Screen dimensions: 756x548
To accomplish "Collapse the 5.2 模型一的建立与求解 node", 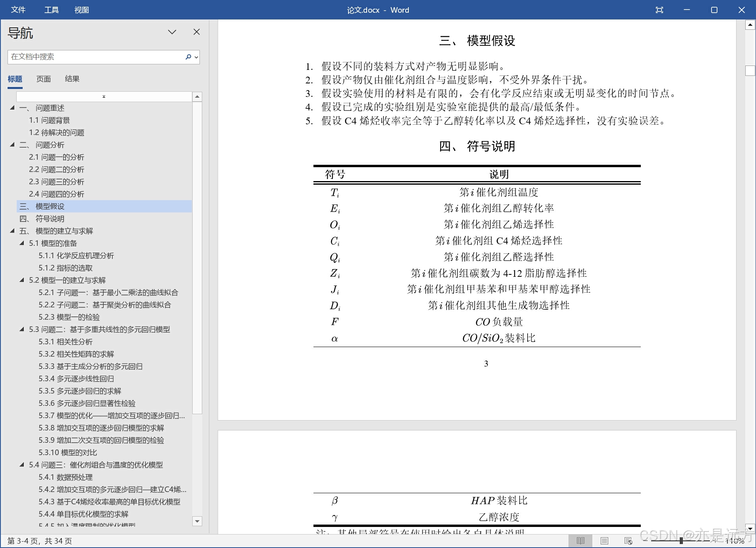I will [22, 280].
